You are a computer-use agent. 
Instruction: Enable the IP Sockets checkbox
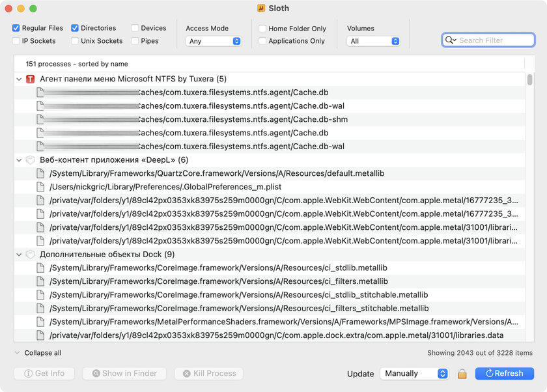tap(16, 41)
